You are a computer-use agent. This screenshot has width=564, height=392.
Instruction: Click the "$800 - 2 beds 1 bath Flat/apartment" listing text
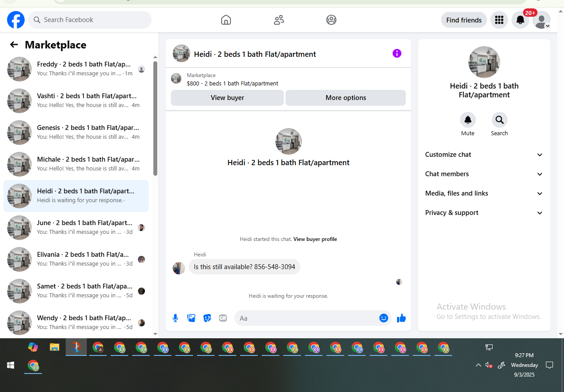click(x=233, y=83)
